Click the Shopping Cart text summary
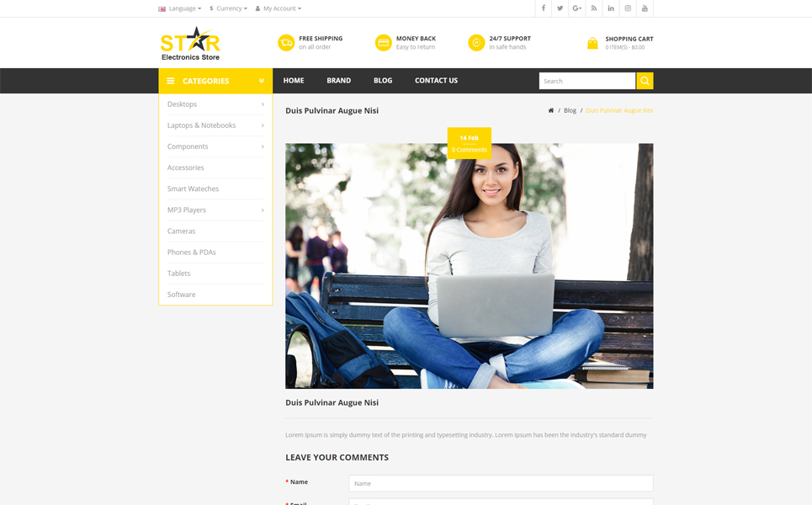Image resolution: width=812 pixels, height=505 pixels. pyautogui.click(x=629, y=43)
